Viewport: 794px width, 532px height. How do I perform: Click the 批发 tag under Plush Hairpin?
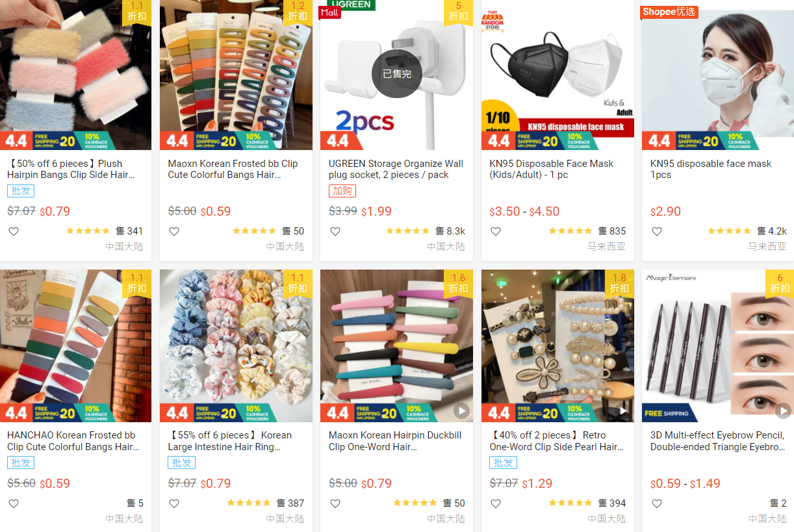(21, 191)
